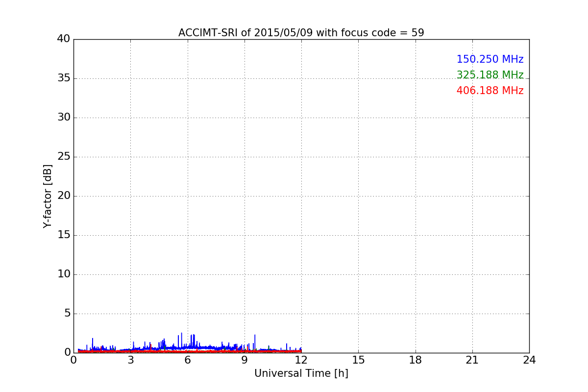Screen dimensions: 588x392
Task: Click y-axis tick label 20
Action: pyautogui.click(x=64, y=196)
